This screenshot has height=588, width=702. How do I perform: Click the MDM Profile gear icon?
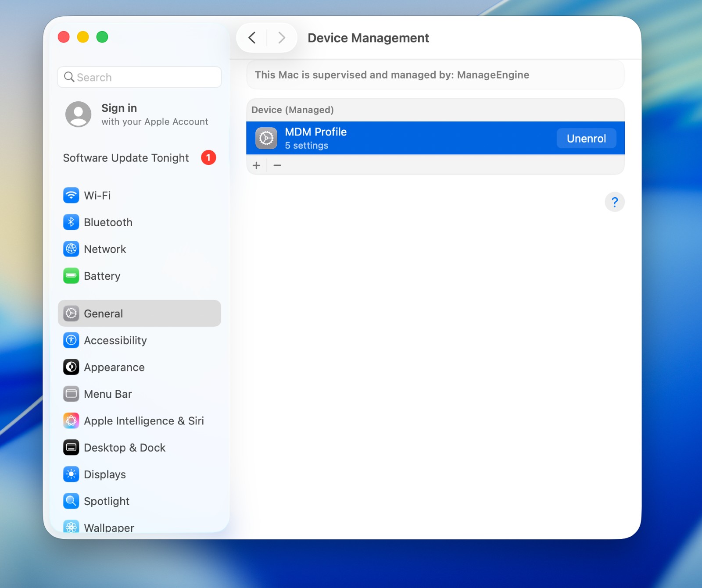point(266,139)
